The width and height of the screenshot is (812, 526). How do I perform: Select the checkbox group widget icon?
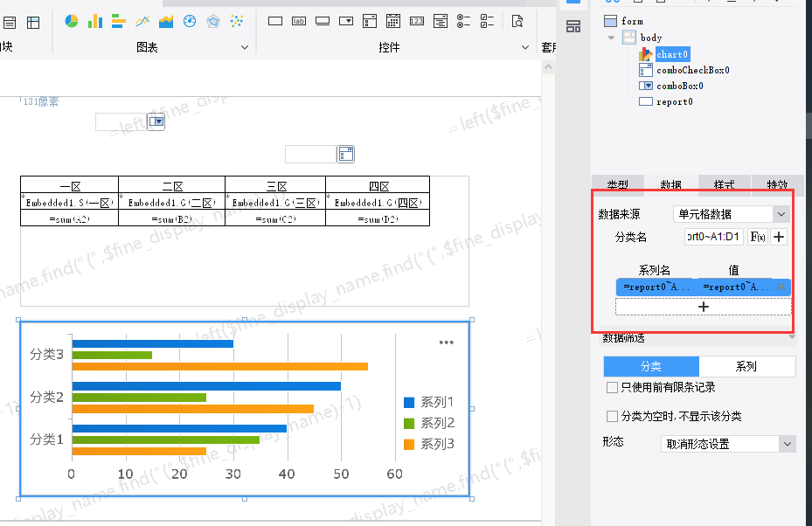coord(488,21)
